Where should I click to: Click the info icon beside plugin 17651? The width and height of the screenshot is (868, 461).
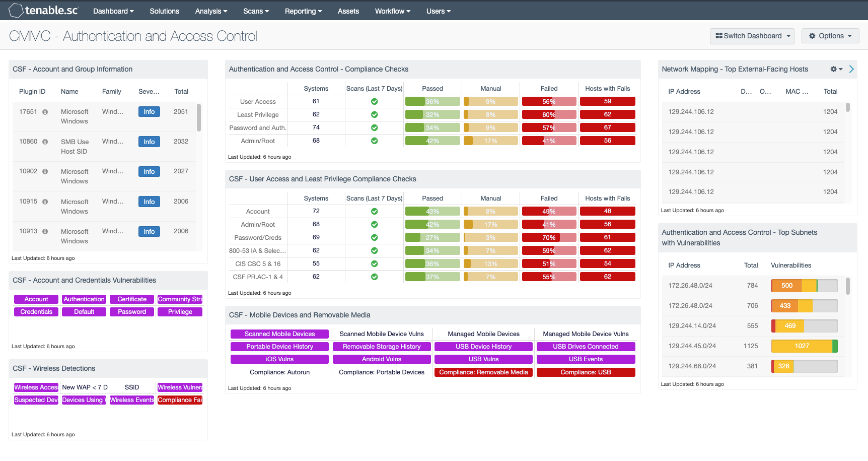click(45, 112)
